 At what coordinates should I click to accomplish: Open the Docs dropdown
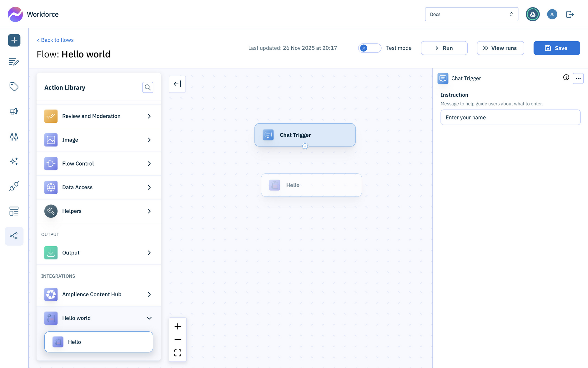tap(471, 14)
